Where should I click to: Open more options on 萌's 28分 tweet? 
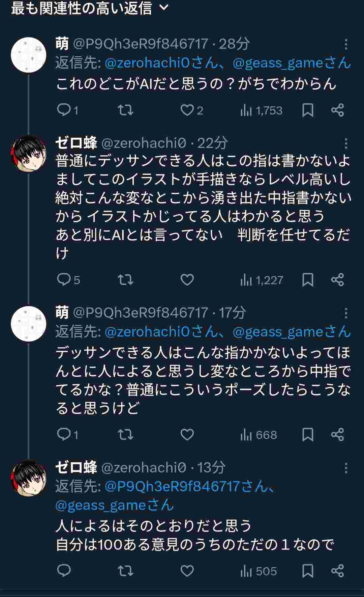click(x=346, y=44)
